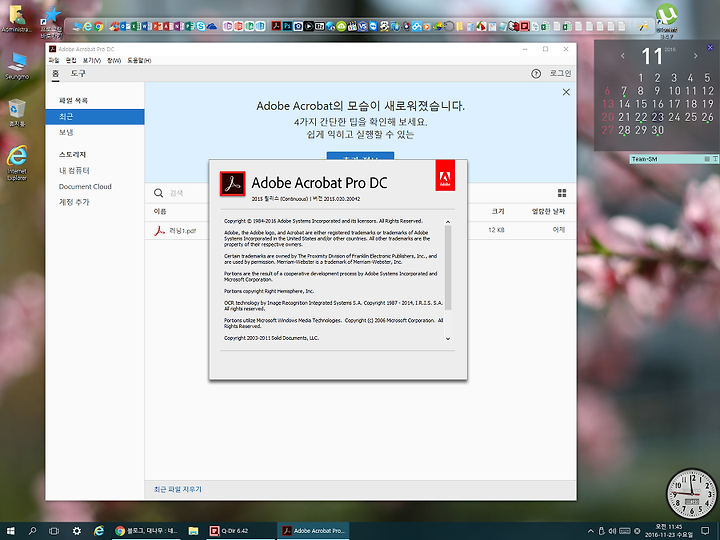Open Internet Explorer desktop shortcut

click(x=17, y=163)
